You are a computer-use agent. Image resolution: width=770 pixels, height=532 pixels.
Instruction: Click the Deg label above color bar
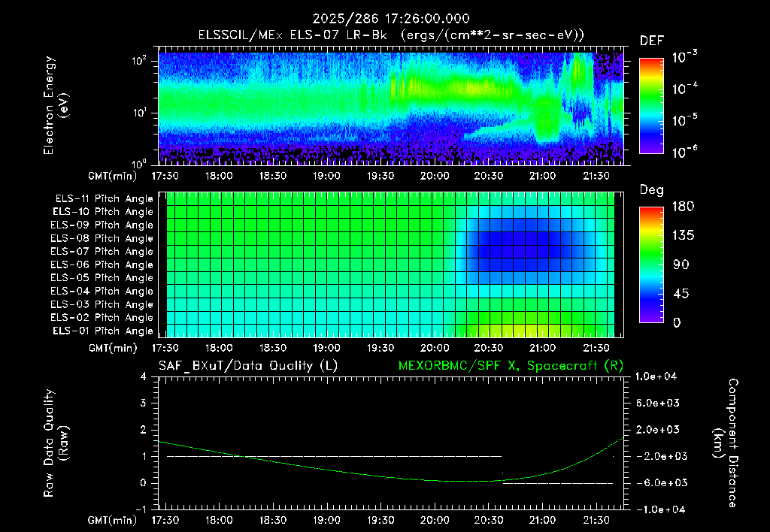tap(651, 190)
